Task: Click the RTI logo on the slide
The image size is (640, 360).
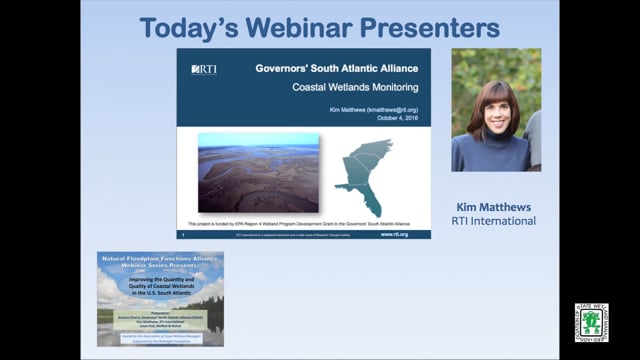Action: pyautogui.click(x=204, y=70)
